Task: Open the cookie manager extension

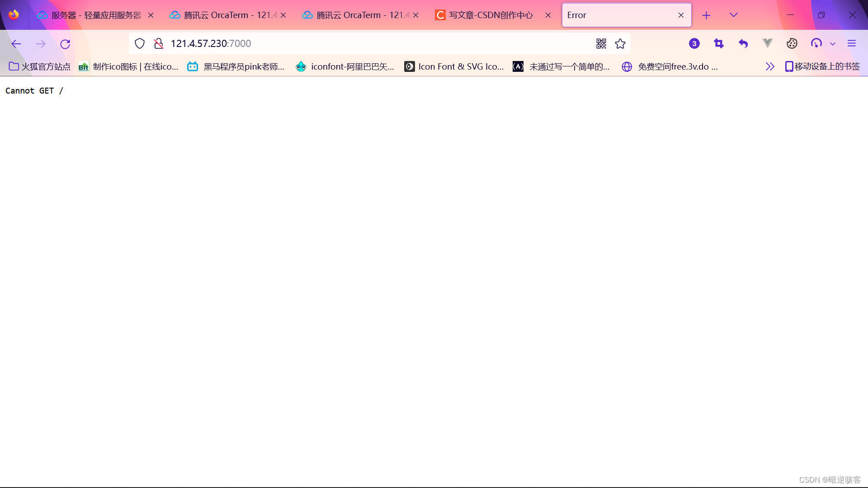Action: pyautogui.click(x=792, y=43)
